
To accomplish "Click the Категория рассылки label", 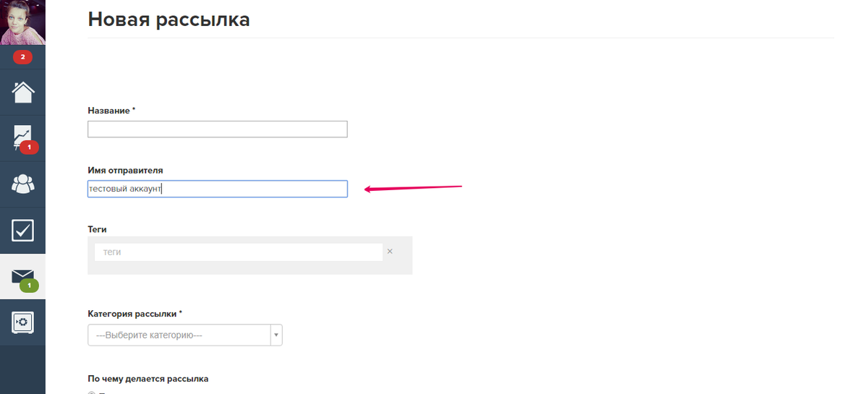I will (x=135, y=314).
